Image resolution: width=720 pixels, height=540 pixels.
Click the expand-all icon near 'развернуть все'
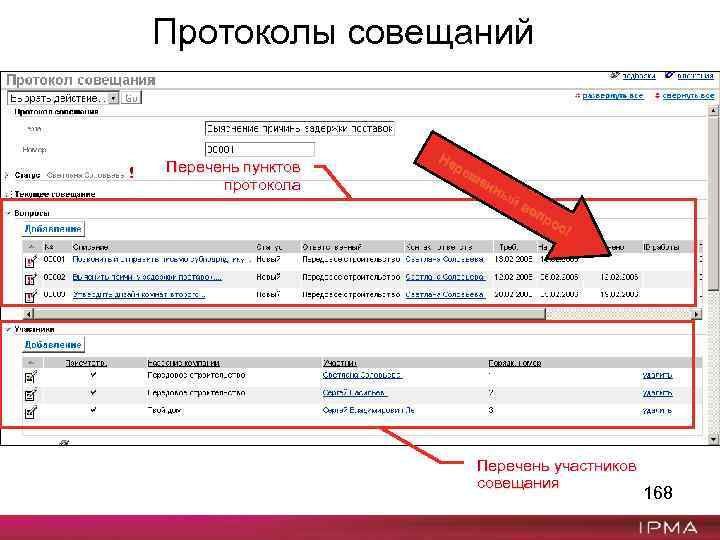(577, 96)
